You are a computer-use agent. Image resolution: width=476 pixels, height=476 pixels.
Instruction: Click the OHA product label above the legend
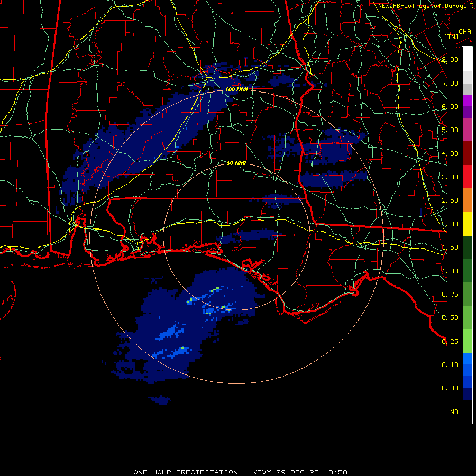click(x=465, y=31)
